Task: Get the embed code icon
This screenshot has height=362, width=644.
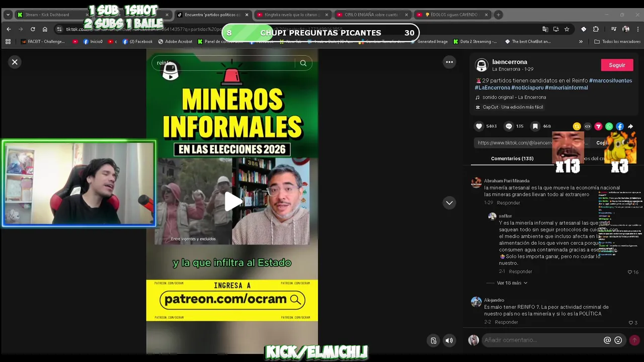Action: tap(587, 127)
